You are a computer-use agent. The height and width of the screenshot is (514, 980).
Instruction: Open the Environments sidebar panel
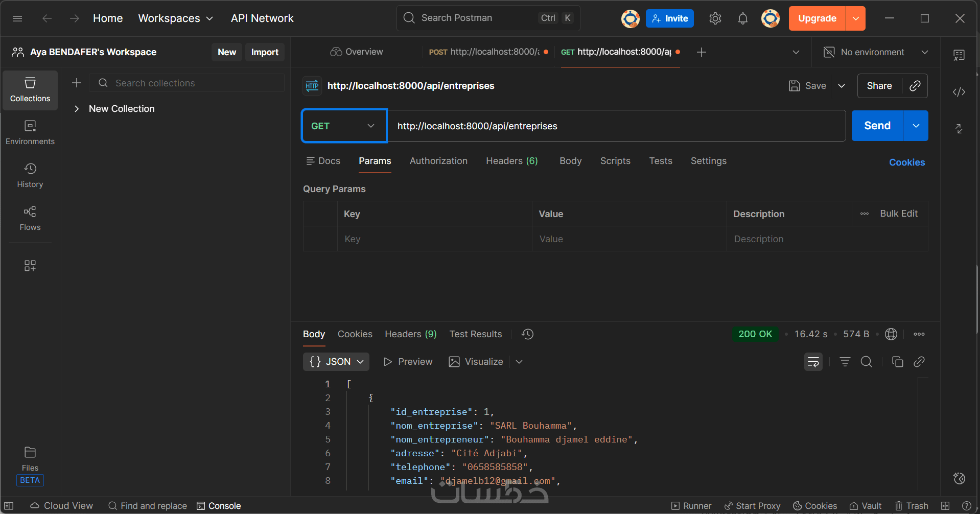click(x=30, y=132)
